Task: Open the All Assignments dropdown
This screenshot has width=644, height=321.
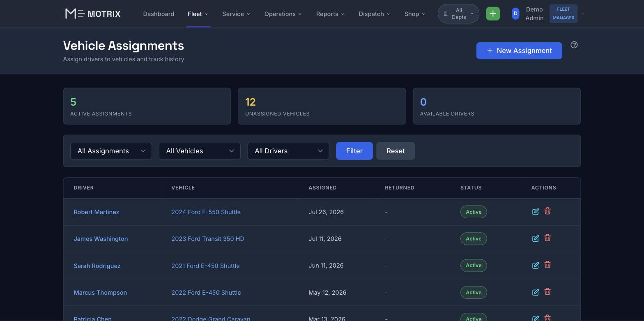Action: tap(111, 151)
